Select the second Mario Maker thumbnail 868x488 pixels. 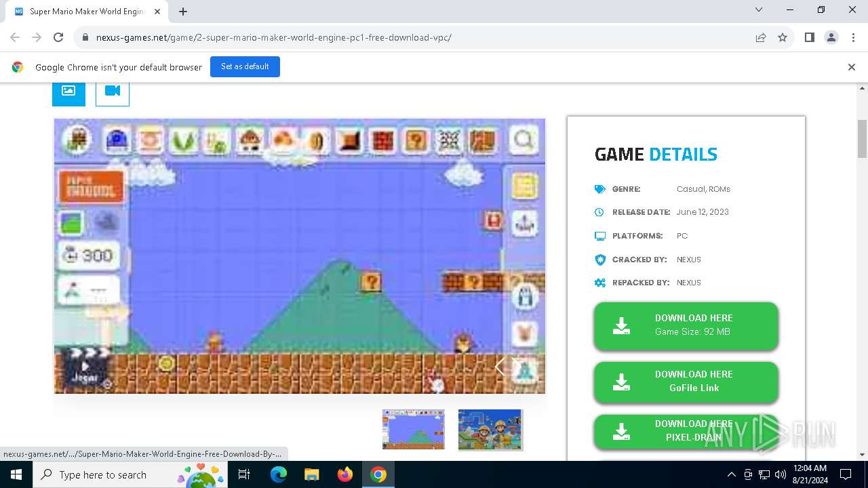tap(490, 429)
